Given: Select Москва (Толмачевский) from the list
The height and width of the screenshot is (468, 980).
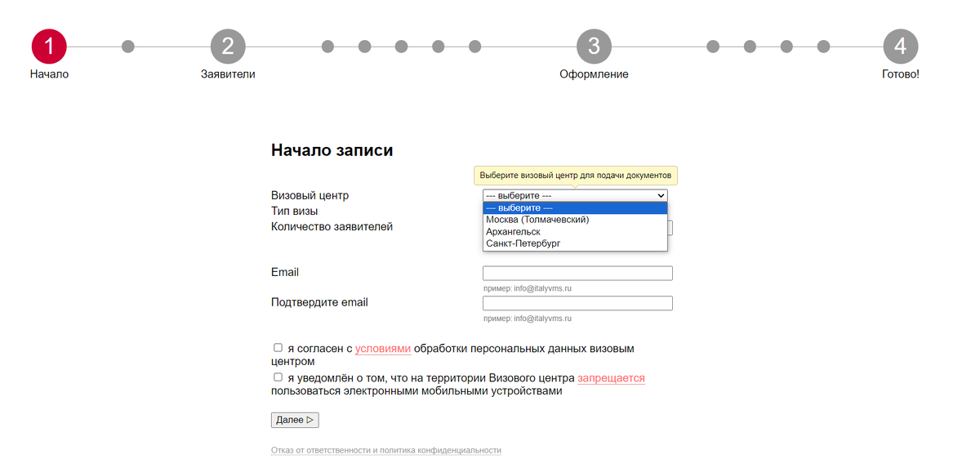Looking at the screenshot, I should tap(575, 220).
